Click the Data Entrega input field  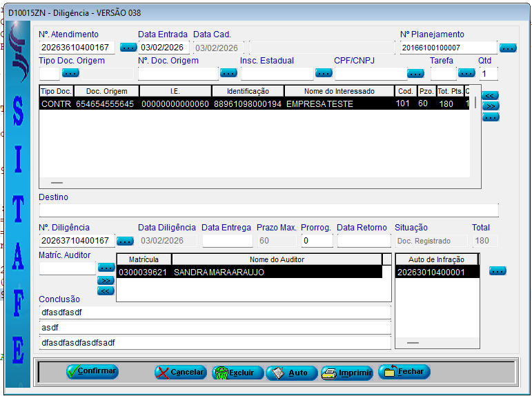[227, 241]
